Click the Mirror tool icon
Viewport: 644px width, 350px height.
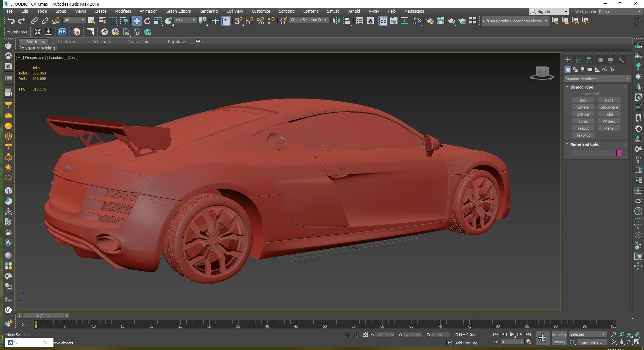click(336, 21)
